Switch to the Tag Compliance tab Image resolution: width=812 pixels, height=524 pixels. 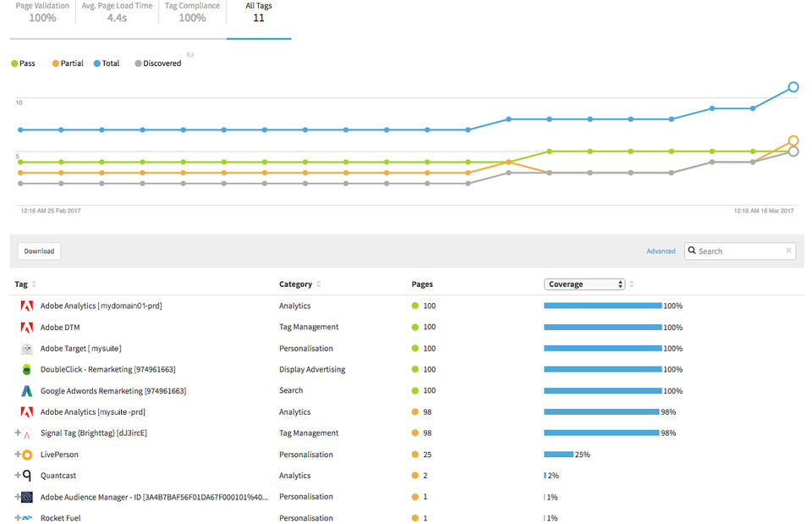point(192,13)
